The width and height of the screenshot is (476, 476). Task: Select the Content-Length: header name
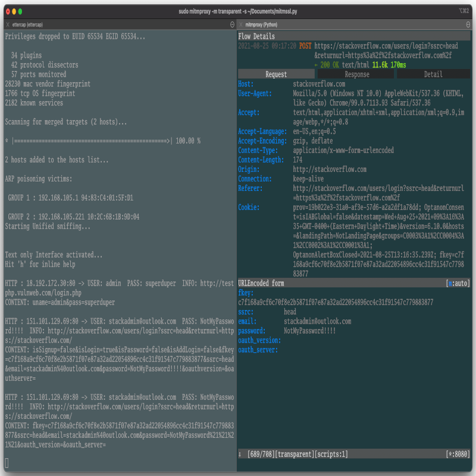261,159
